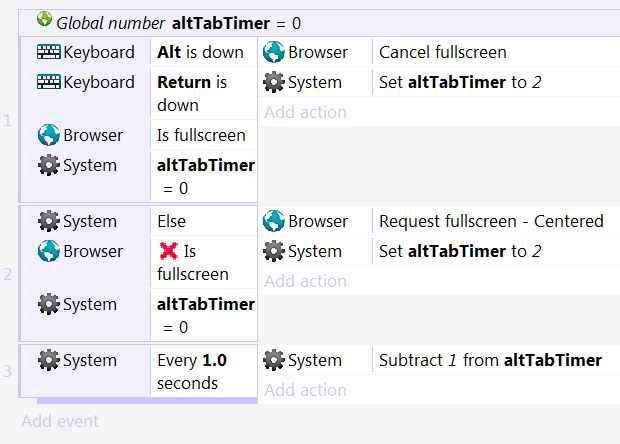The width and height of the screenshot is (620, 444).
Task: Select the Request fullscreen - Centered action
Action: point(491,221)
